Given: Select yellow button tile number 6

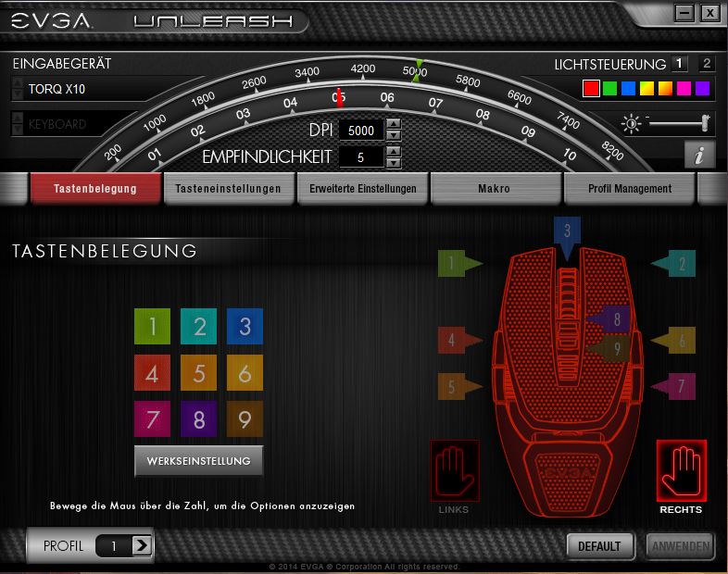Looking at the screenshot, I should coord(245,372).
